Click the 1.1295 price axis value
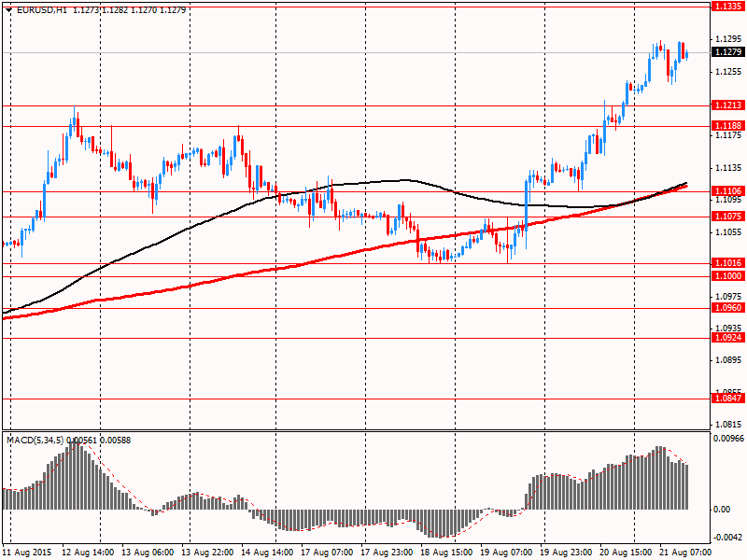 (x=728, y=39)
